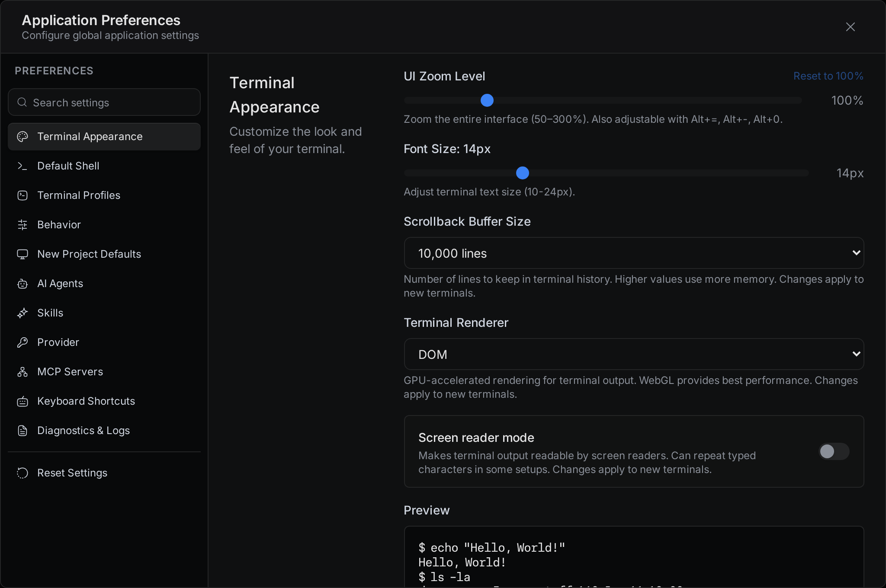Click the circular arrow icon beside Reset Settings
This screenshot has height=588, width=886.
pyautogui.click(x=22, y=473)
